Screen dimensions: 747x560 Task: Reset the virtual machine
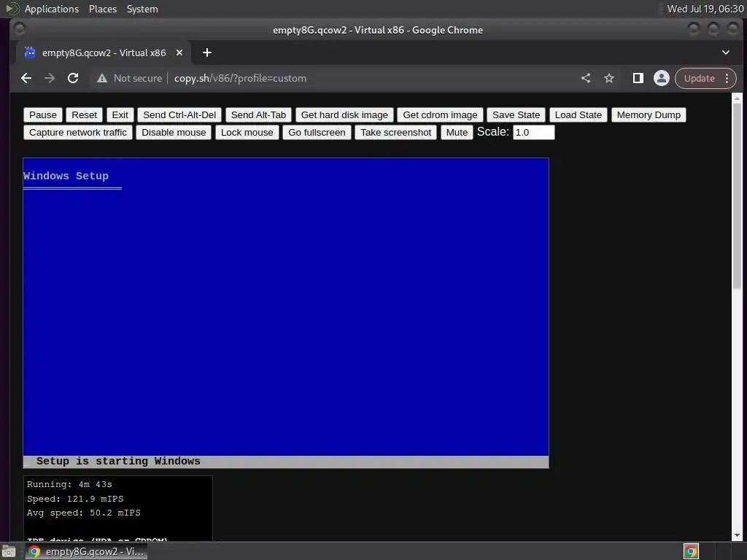(x=85, y=114)
